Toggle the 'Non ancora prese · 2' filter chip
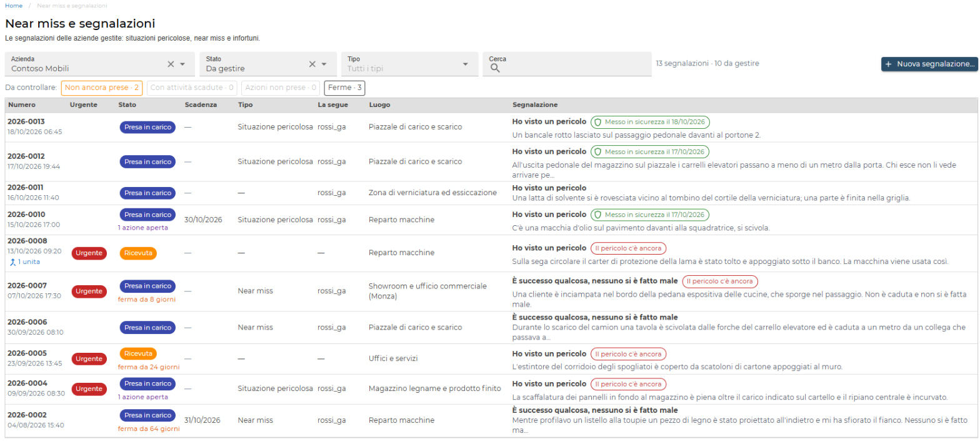This screenshot has height=441, width=980. click(x=101, y=88)
